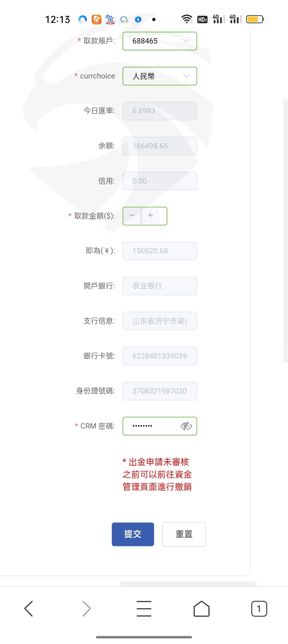Tap the browser forward arrow
The height and width of the screenshot is (644, 288).
coord(86,609)
